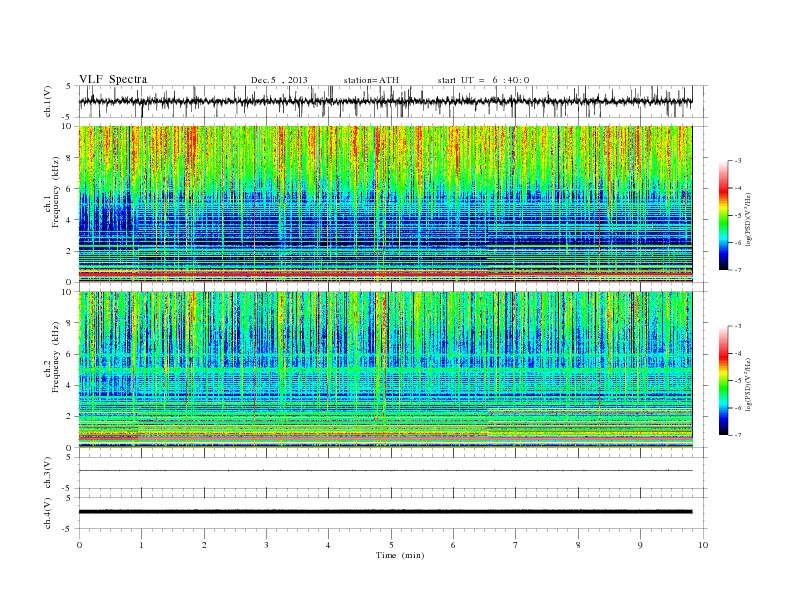The height and width of the screenshot is (612, 792).
Task: Click the "10" kHz tick of ch.2 spectrogram
Action: click(x=67, y=292)
